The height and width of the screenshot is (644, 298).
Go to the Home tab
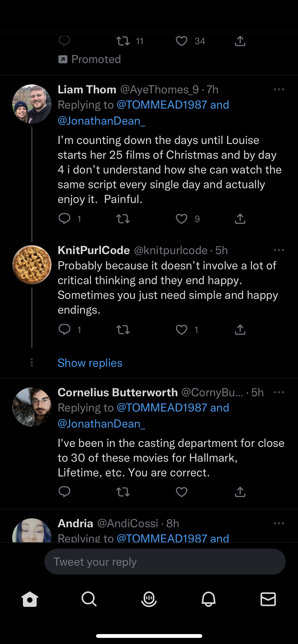pos(30,599)
